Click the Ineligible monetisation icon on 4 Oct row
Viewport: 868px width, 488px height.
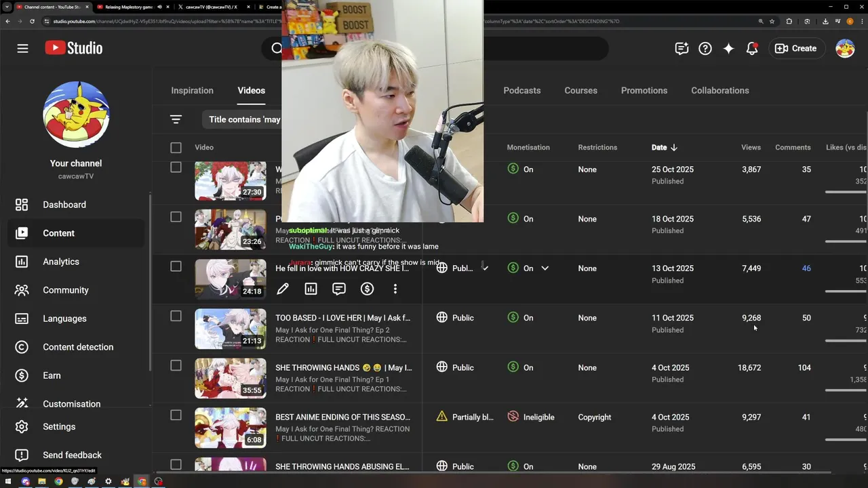[x=513, y=416]
